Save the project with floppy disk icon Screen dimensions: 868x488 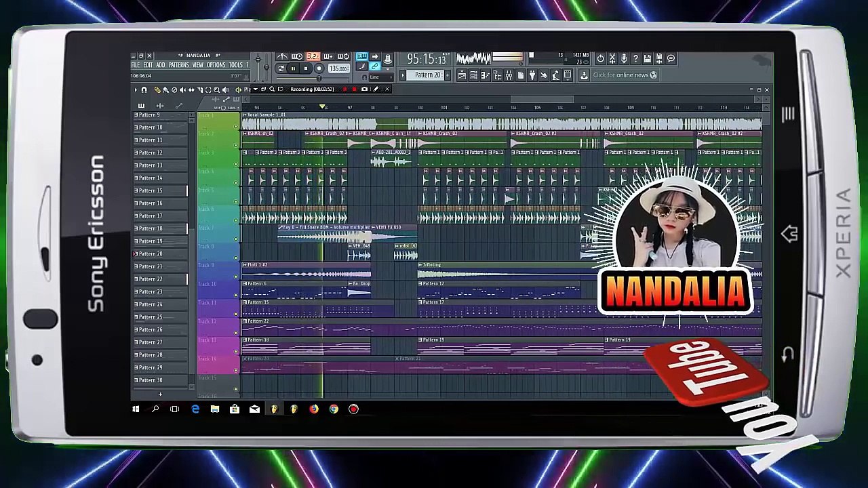tap(647, 58)
